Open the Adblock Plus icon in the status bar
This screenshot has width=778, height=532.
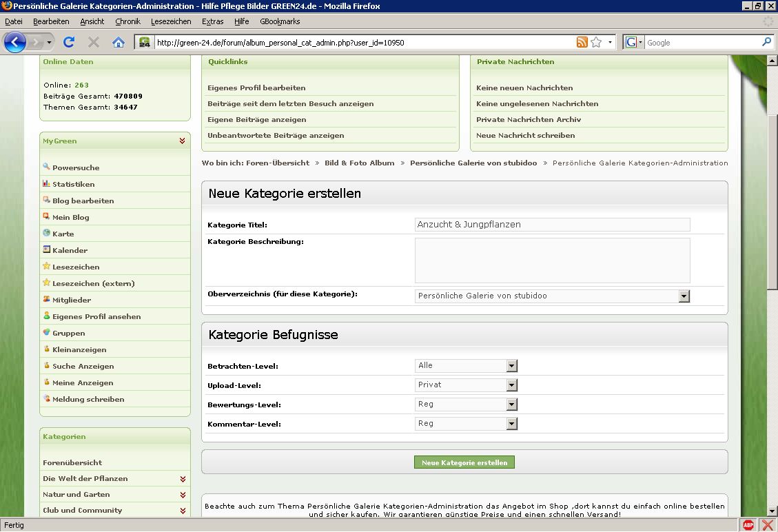[x=748, y=525]
